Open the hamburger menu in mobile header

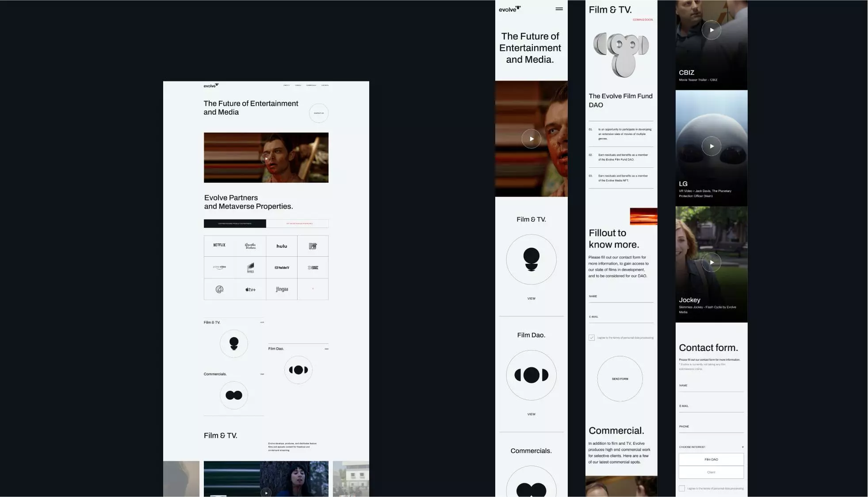[559, 9]
